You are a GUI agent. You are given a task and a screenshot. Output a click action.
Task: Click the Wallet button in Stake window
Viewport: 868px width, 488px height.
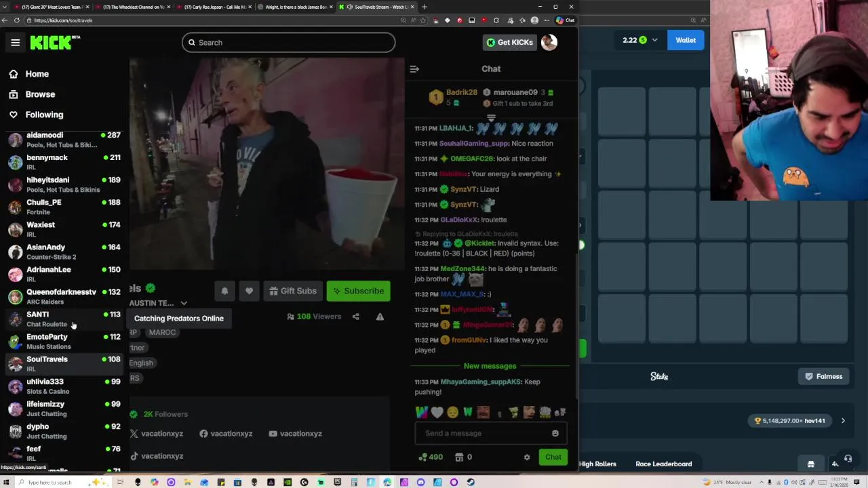(x=686, y=40)
